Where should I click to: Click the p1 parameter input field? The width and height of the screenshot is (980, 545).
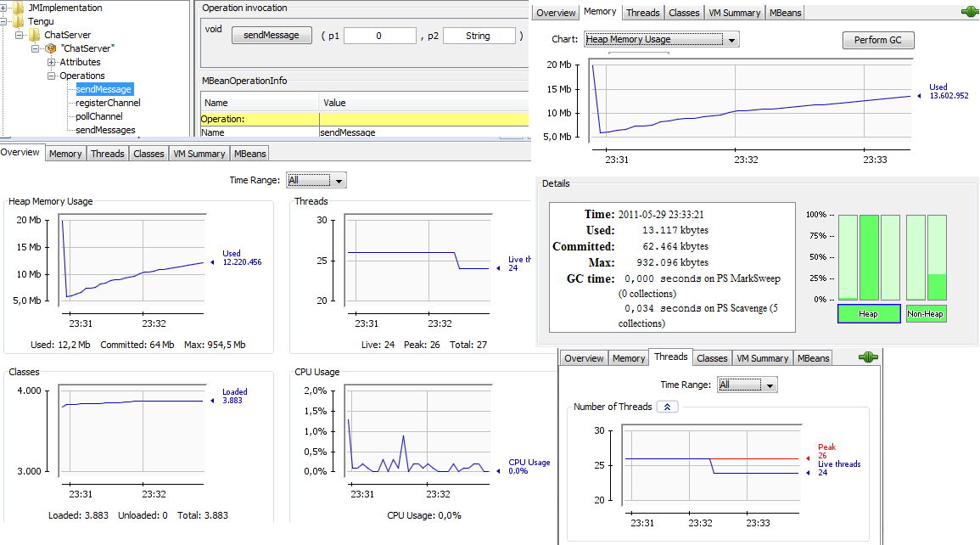tap(379, 36)
